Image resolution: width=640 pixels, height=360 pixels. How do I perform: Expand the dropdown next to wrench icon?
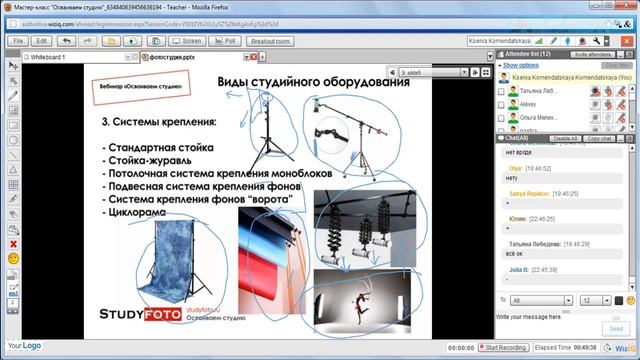tap(607, 41)
